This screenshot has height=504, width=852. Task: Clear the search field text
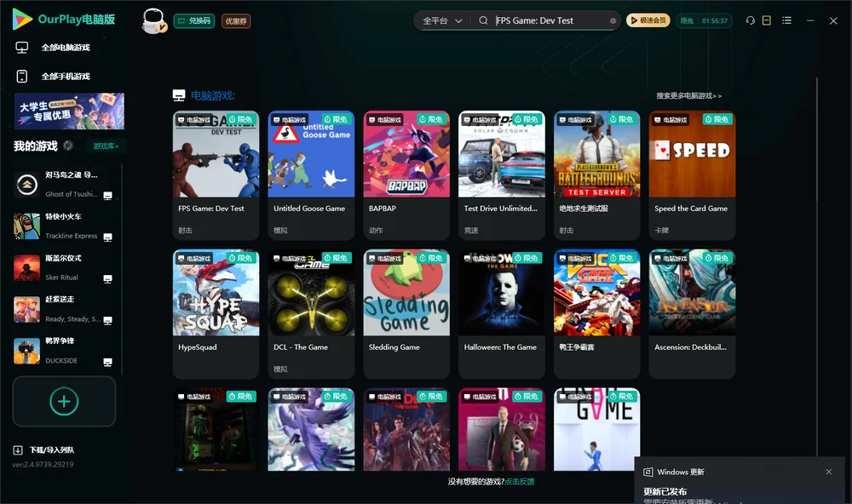[x=613, y=21]
